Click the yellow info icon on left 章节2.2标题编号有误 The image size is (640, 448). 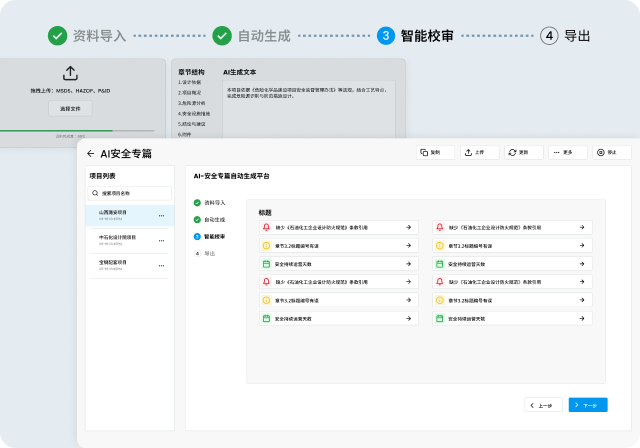267,246
